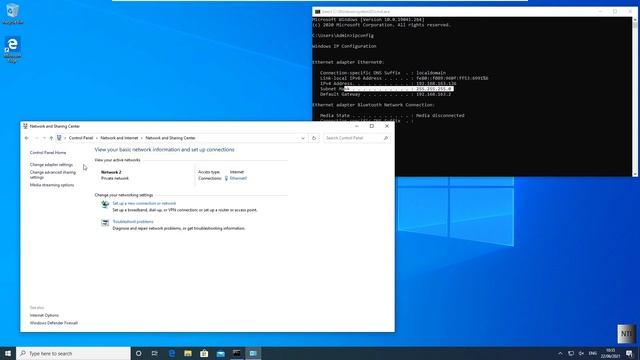Open the Recycle Bin desktop icon
The width and height of the screenshot is (640, 360).
[13, 13]
